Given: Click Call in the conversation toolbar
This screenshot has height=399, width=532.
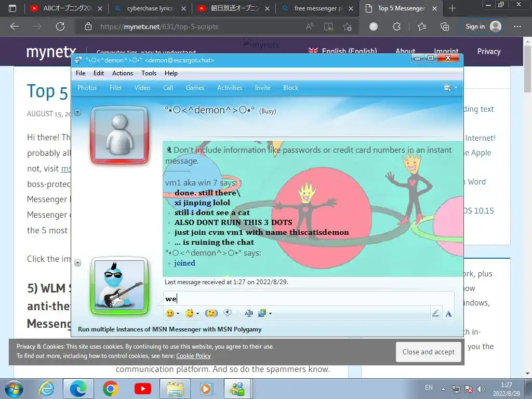Looking at the screenshot, I should point(168,88).
